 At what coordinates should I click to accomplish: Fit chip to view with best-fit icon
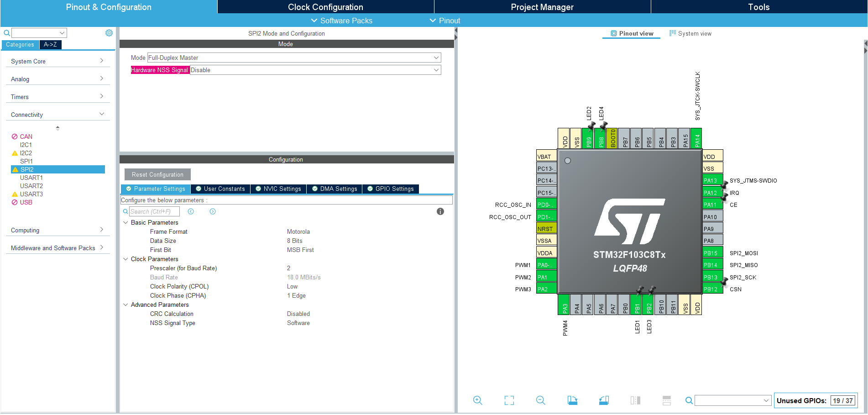[x=509, y=400]
